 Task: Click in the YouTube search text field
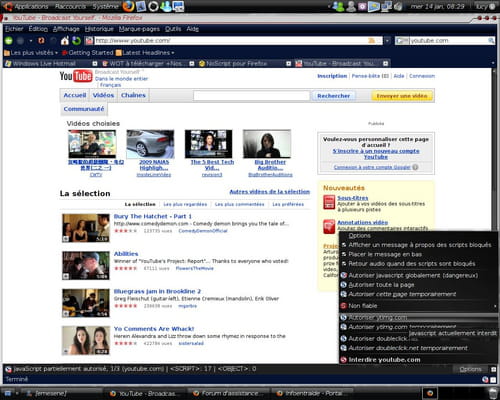pos(251,96)
